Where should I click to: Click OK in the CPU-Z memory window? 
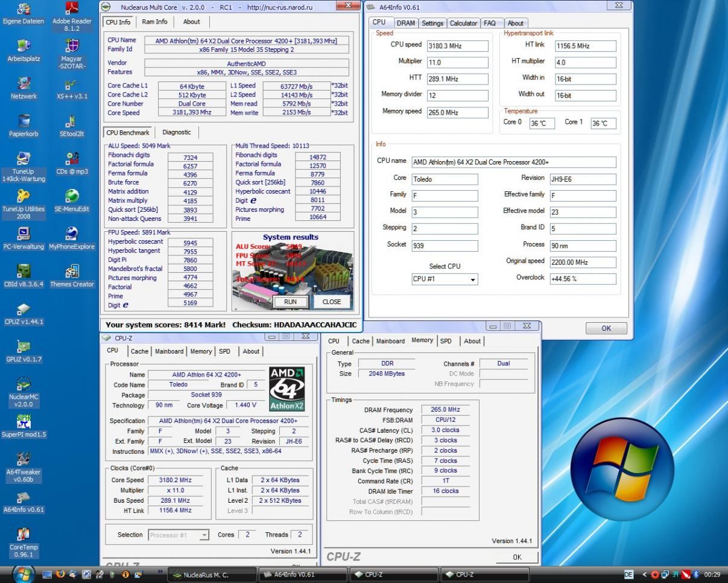click(x=517, y=558)
